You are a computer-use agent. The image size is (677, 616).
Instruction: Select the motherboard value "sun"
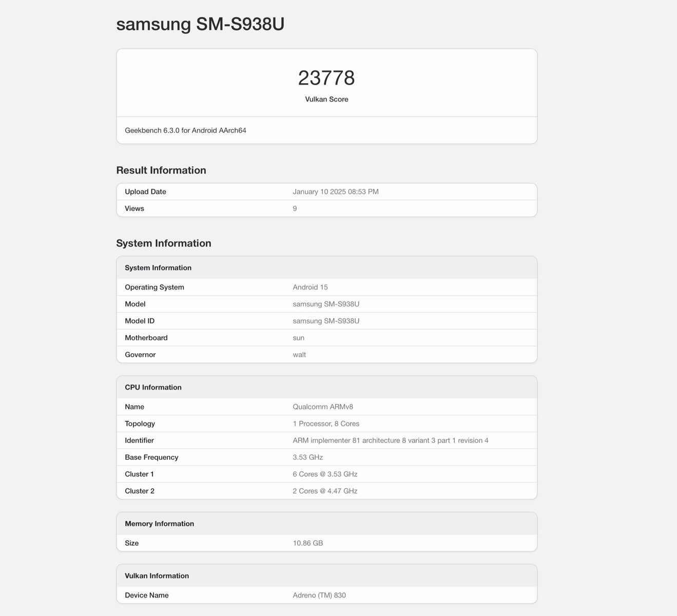298,338
